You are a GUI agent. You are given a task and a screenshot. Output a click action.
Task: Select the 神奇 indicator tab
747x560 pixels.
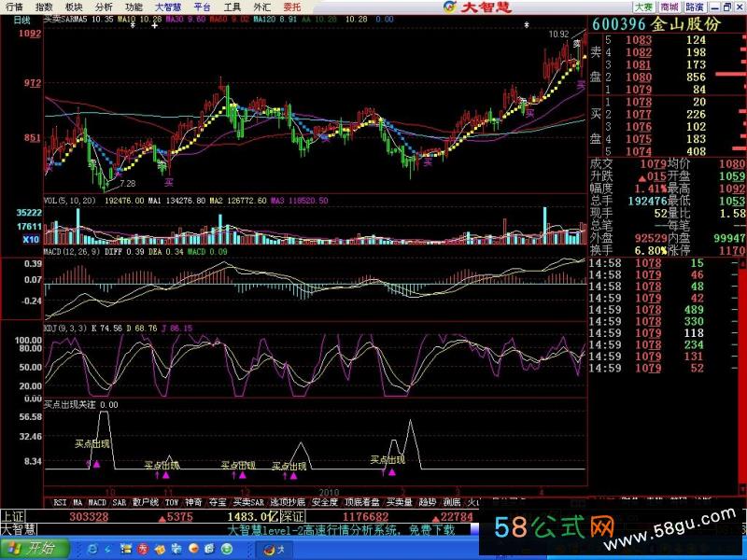pos(193,502)
